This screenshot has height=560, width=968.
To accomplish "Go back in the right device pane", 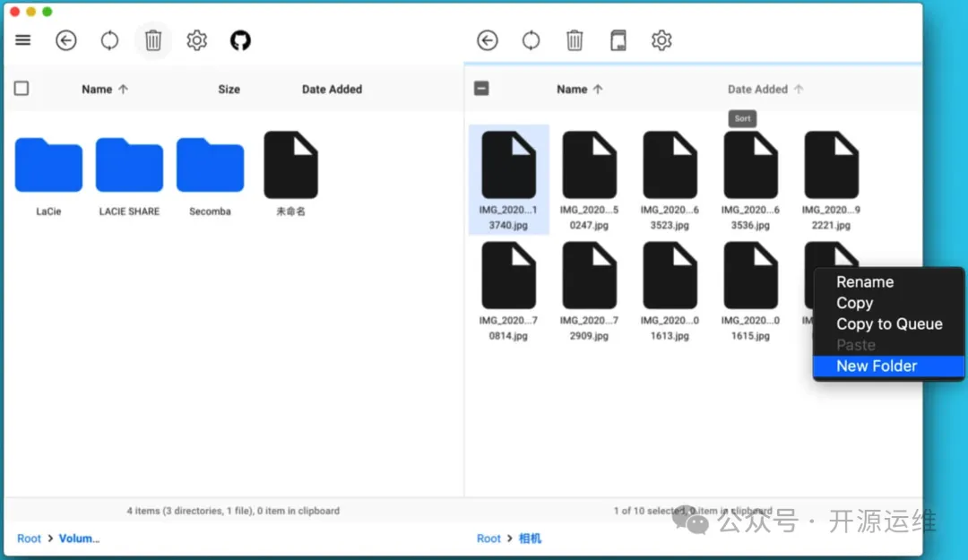I will point(488,40).
